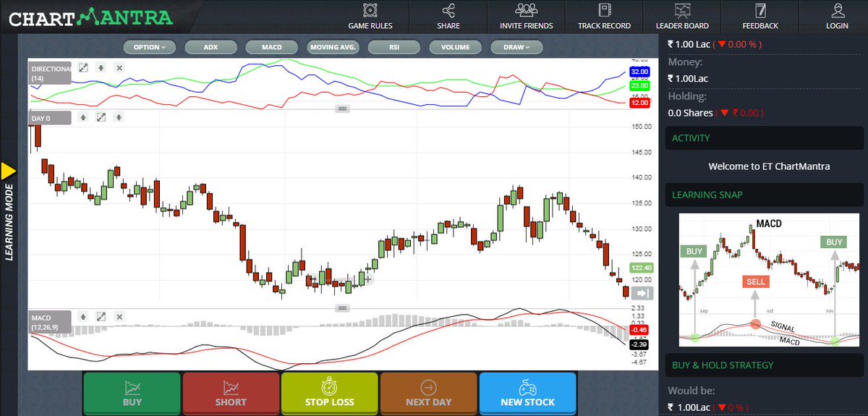Select the LEARNING SNAP section header
This screenshot has height=416, width=868.
click(x=764, y=195)
